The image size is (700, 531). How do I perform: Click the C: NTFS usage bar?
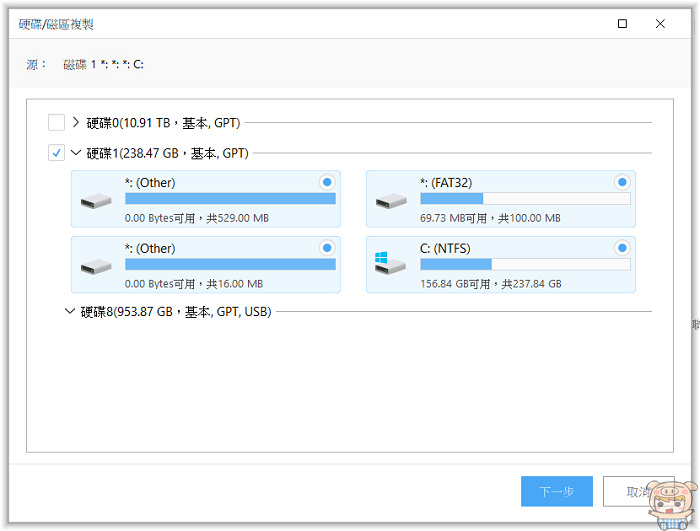pos(525,264)
